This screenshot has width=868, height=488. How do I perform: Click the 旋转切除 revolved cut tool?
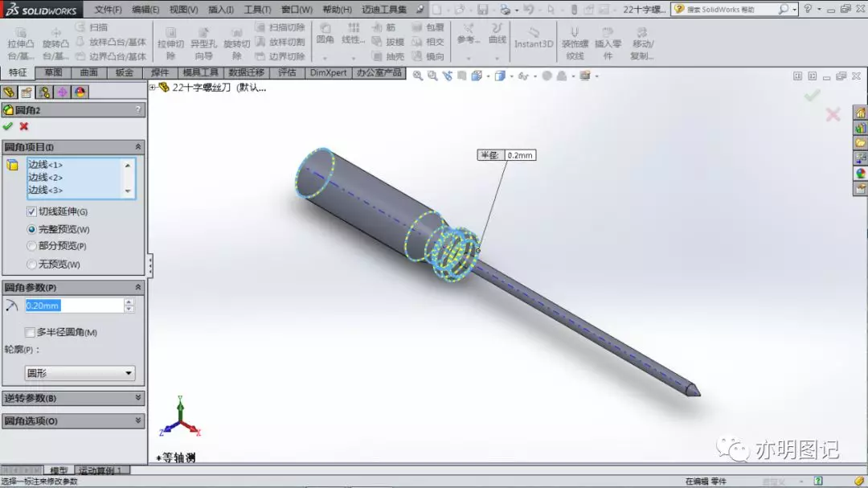(x=237, y=43)
